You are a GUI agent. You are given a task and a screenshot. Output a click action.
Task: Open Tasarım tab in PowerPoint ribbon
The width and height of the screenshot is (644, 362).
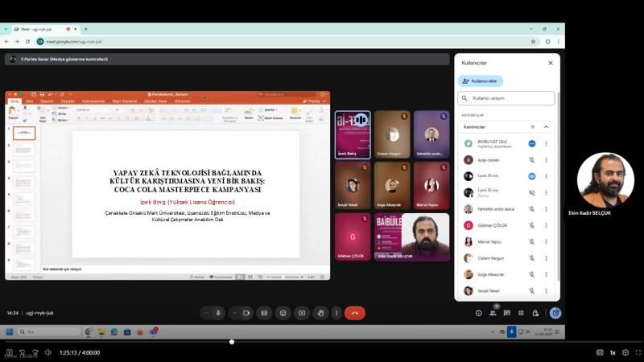[47, 101]
